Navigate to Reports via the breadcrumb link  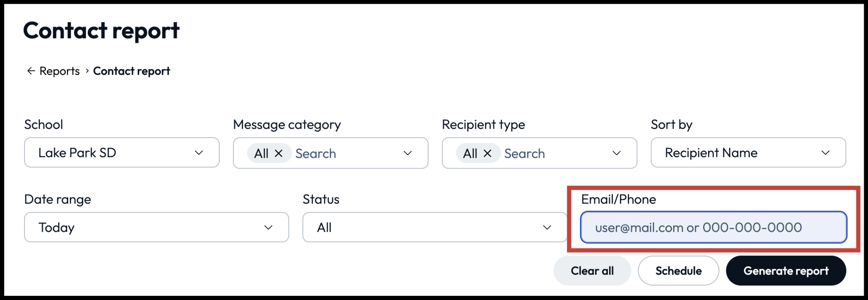[x=59, y=71]
